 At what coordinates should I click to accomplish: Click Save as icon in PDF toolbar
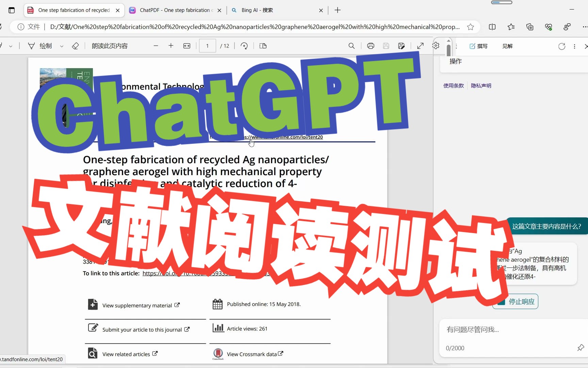401,46
